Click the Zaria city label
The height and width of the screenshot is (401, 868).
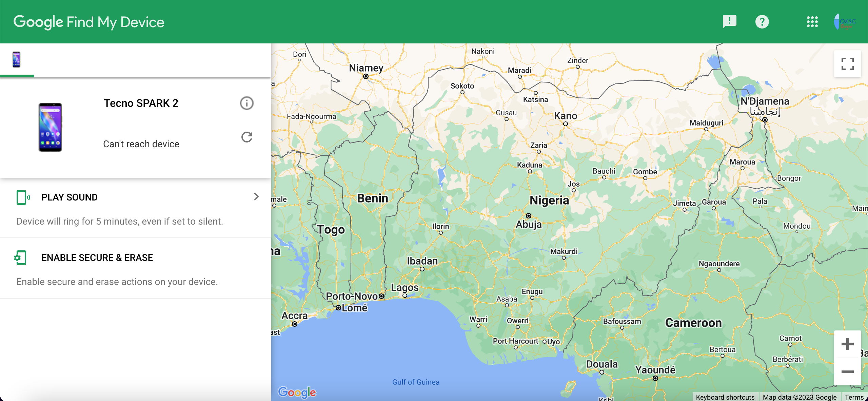pyautogui.click(x=538, y=145)
